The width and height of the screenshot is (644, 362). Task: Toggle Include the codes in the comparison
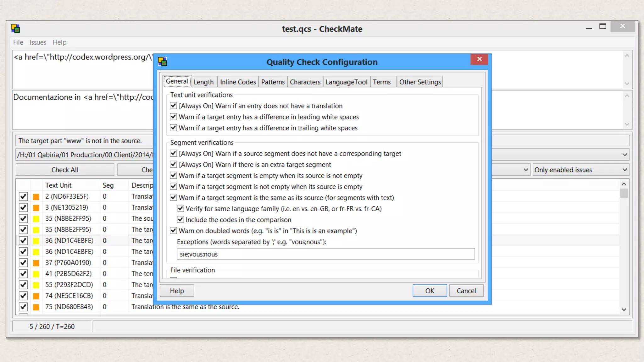180,220
